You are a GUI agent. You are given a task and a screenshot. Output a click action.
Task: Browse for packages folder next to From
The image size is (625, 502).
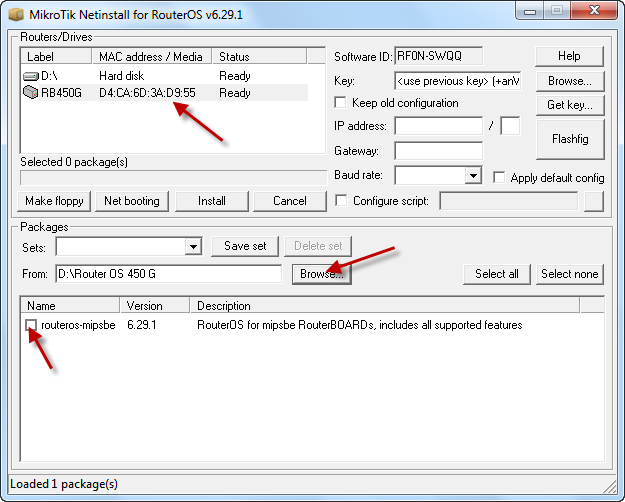[322, 274]
